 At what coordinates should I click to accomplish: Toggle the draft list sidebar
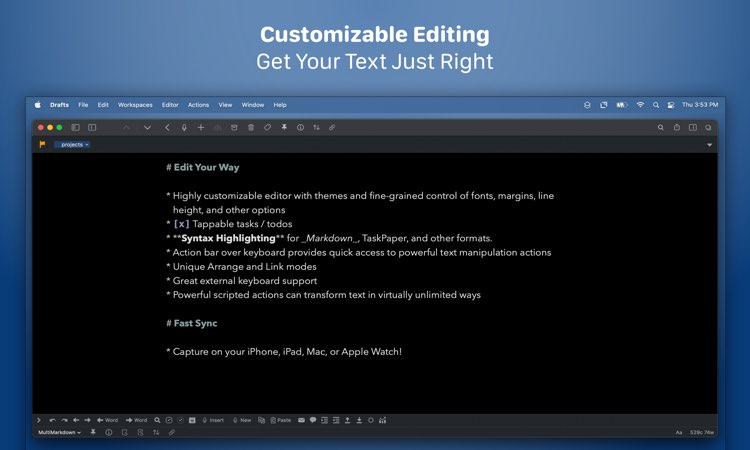point(76,128)
